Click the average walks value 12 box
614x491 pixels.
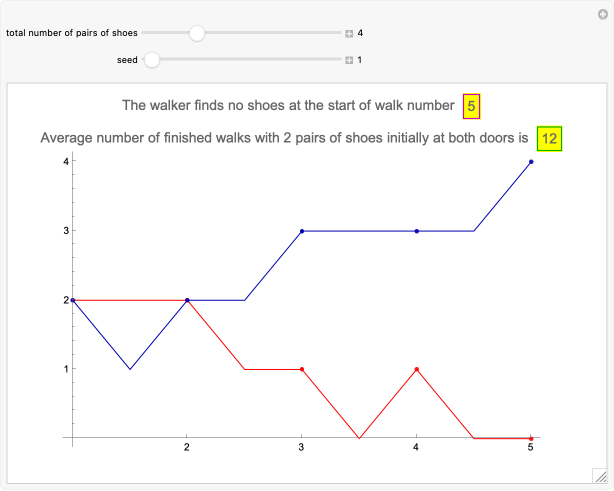click(549, 138)
